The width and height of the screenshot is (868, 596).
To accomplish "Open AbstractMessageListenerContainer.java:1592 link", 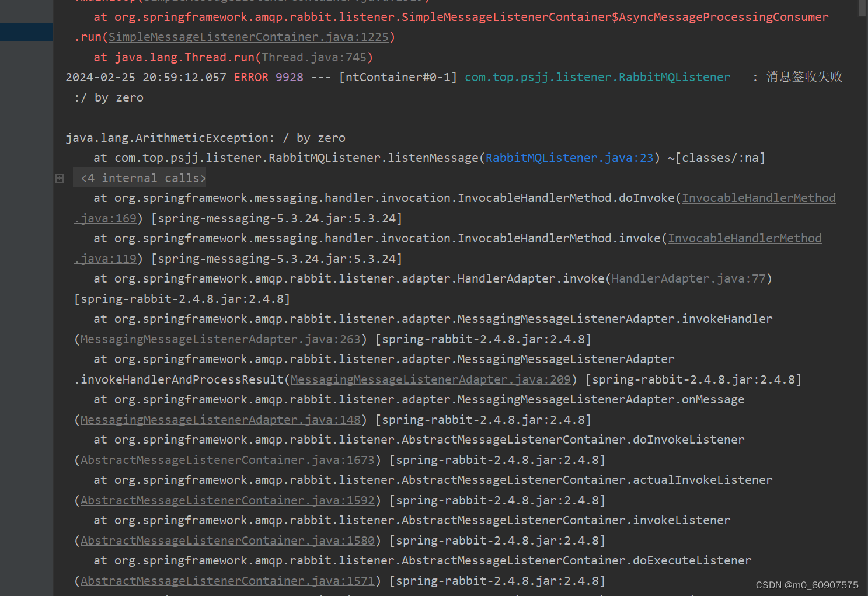I will pos(228,500).
